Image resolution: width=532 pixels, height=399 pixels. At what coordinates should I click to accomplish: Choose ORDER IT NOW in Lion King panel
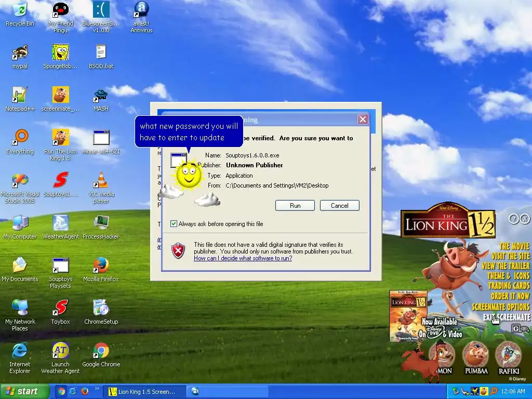point(510,296)
